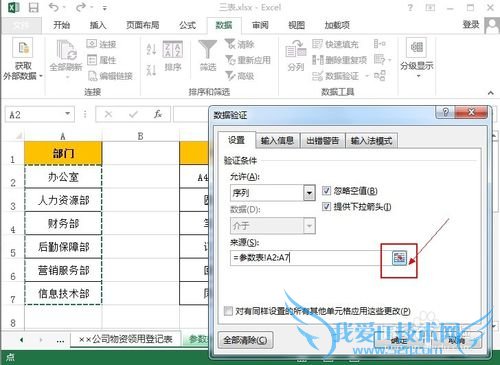500x365 pixels.
Task: Click the Clear filter (清除) icon
Action: pos(230,44)
